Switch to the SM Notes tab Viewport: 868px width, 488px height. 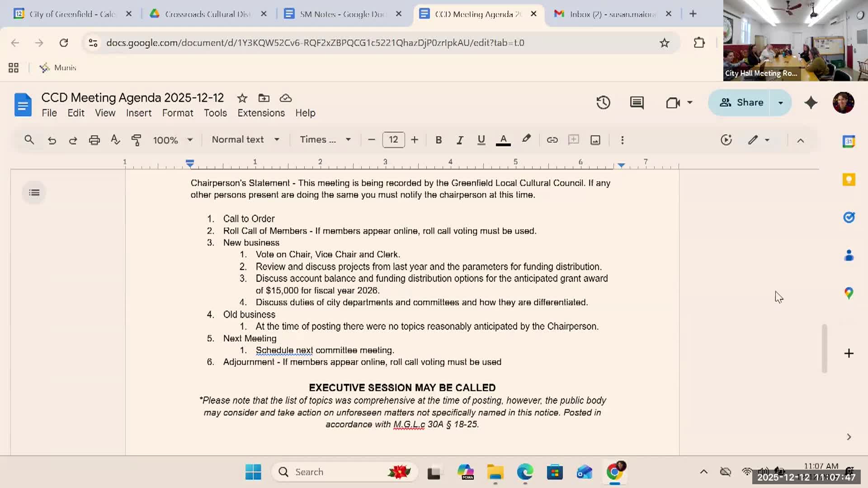pyautogui.click(x=342, y=14)
